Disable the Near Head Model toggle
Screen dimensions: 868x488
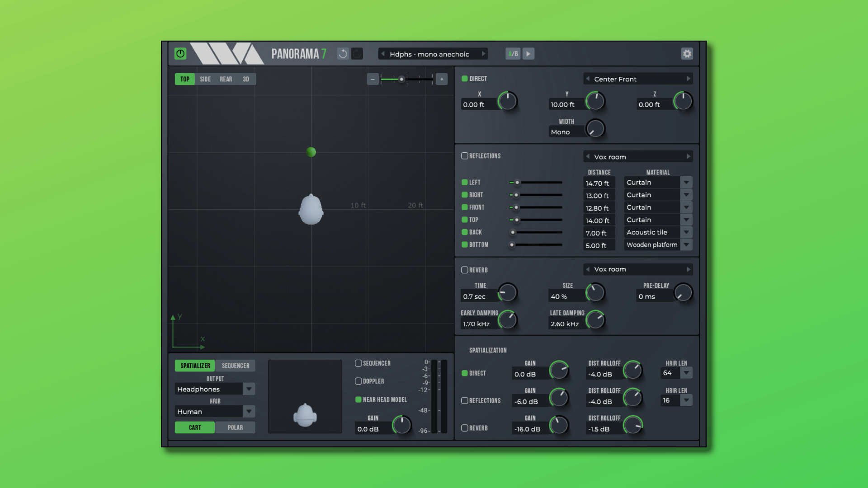[x=359, y=399]
